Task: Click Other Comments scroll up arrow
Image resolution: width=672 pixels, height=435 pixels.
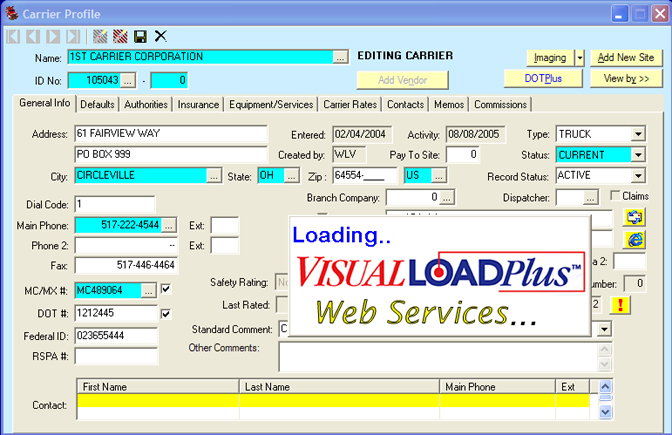Action: click(x=604, y=349)
